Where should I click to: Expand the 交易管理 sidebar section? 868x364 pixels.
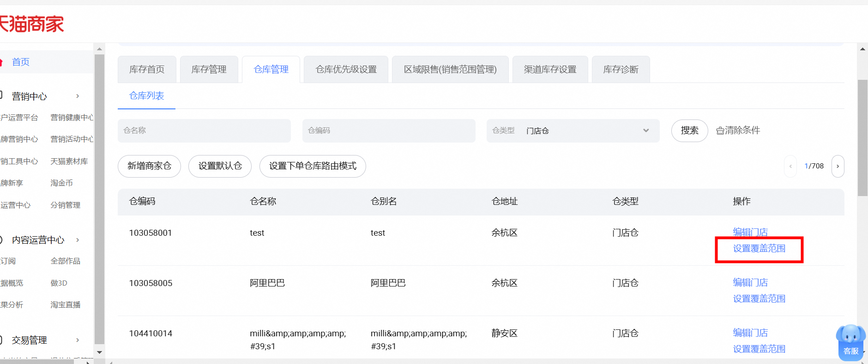[x=78, y=340]
